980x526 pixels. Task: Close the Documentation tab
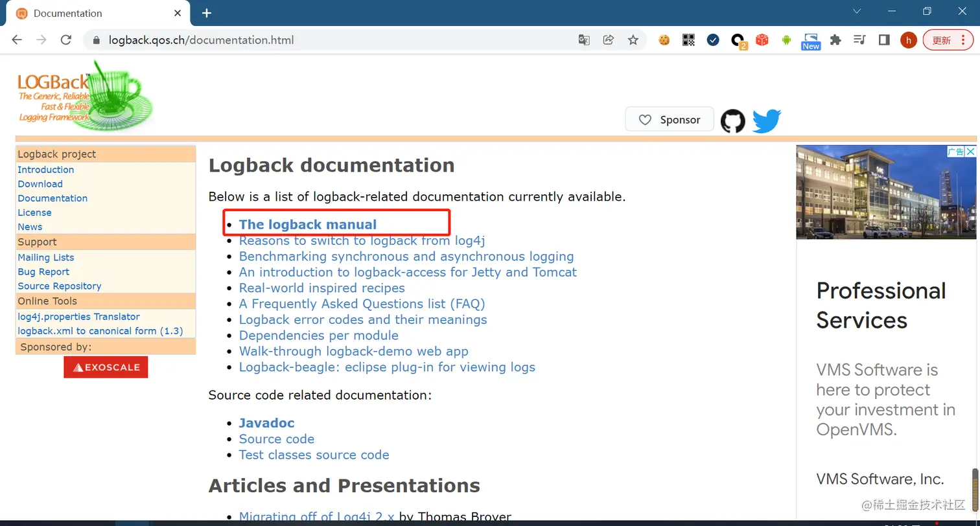[x=178, y=14]
